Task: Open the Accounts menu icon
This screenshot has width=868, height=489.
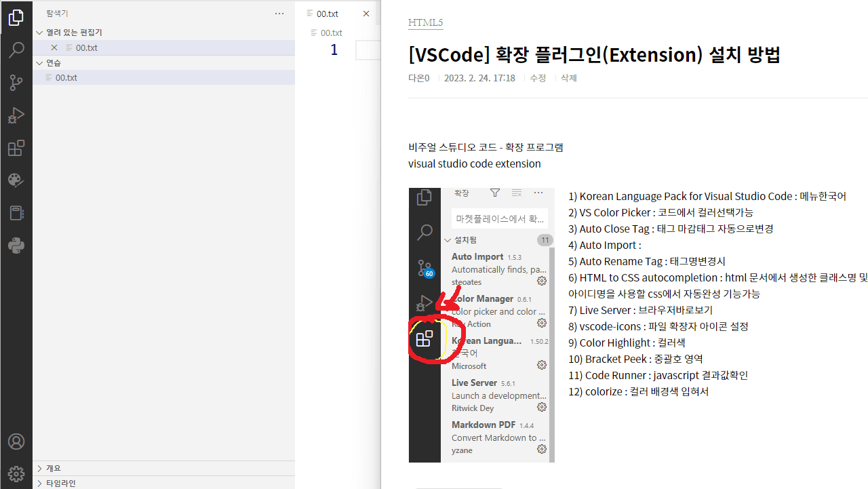Action: (16, 442)
